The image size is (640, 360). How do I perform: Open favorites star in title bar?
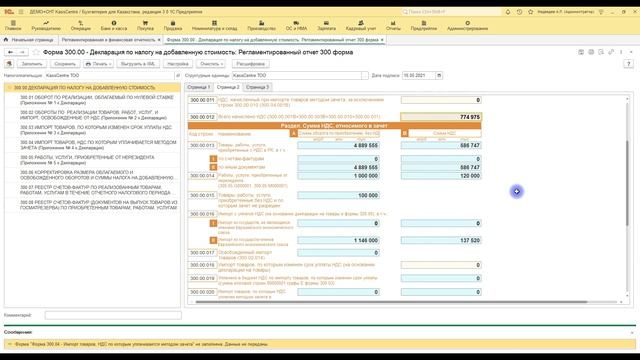tap(530, 12)
